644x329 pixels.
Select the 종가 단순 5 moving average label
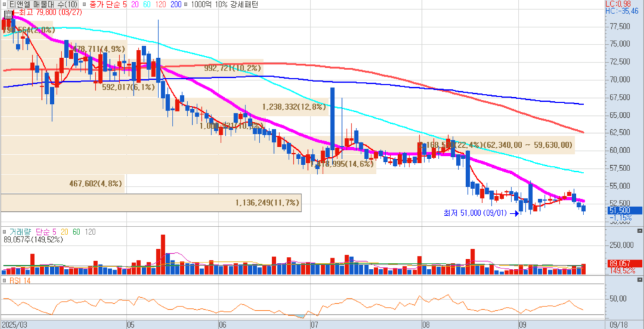pyautogui.click(x=107, y=5)
